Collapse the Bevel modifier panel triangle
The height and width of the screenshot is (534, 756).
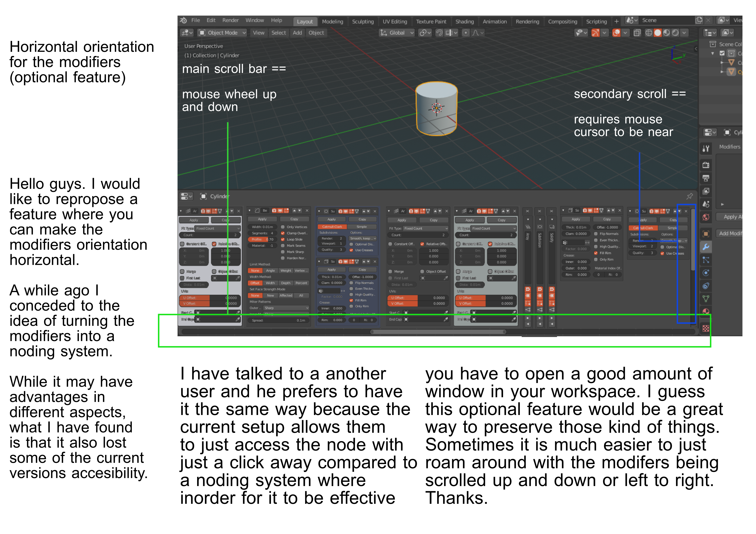click(250, 211)
